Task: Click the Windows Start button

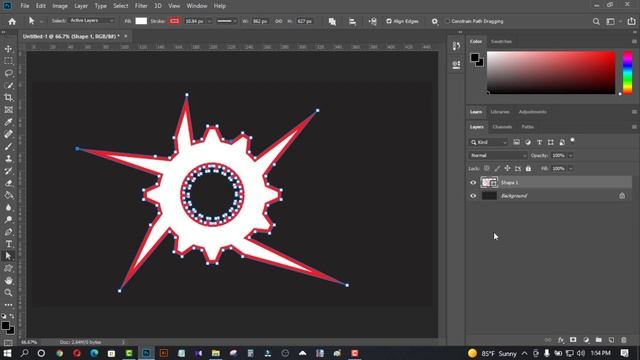Action: coord(7,353)
